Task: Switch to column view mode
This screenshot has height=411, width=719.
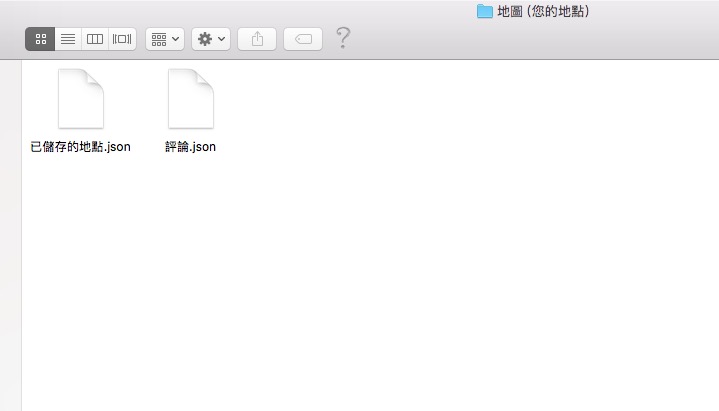Action: [95, 39]
